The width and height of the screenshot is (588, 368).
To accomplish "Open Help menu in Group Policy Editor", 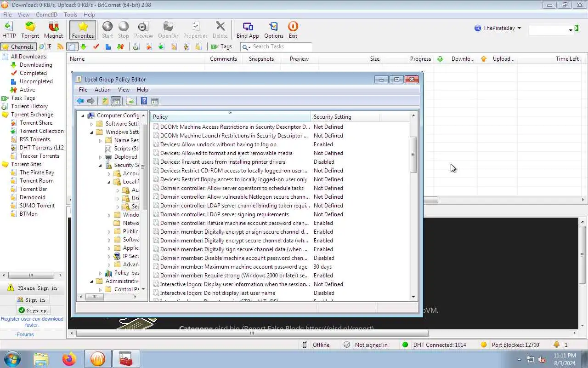I will 142,90.
